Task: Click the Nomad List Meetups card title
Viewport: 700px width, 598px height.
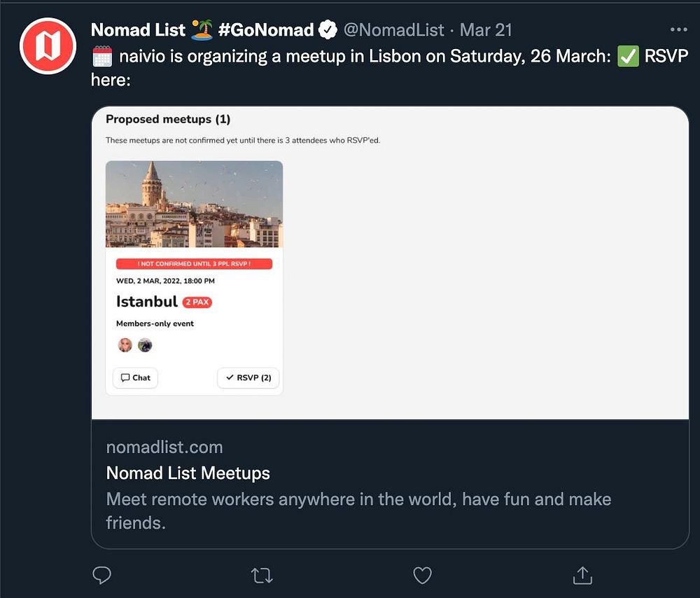Action: (x=188, y=473)
